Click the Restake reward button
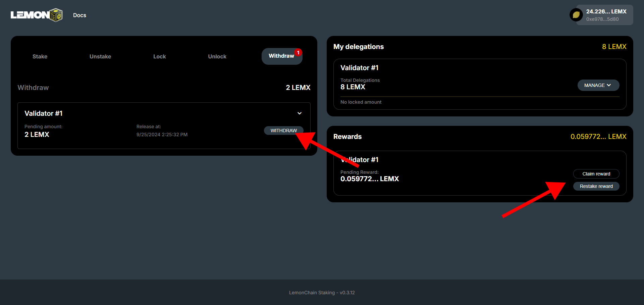 (x=596, y=186)
